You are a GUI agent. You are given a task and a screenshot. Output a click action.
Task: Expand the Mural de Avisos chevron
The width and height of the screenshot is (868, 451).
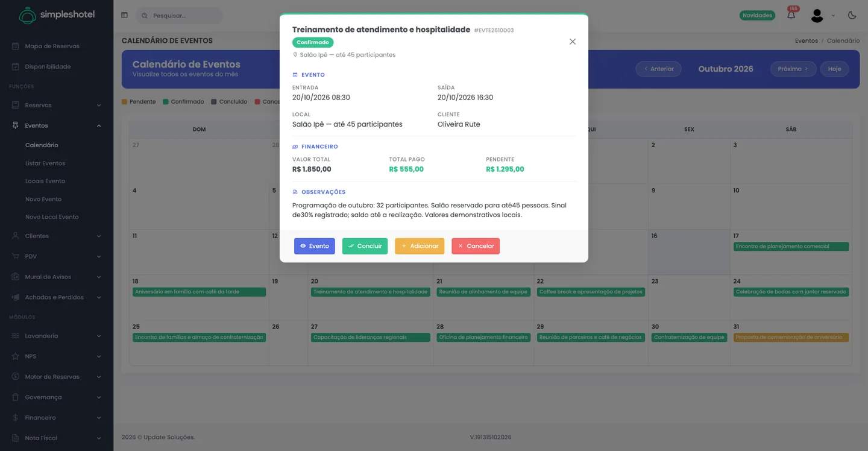(99, 277)
